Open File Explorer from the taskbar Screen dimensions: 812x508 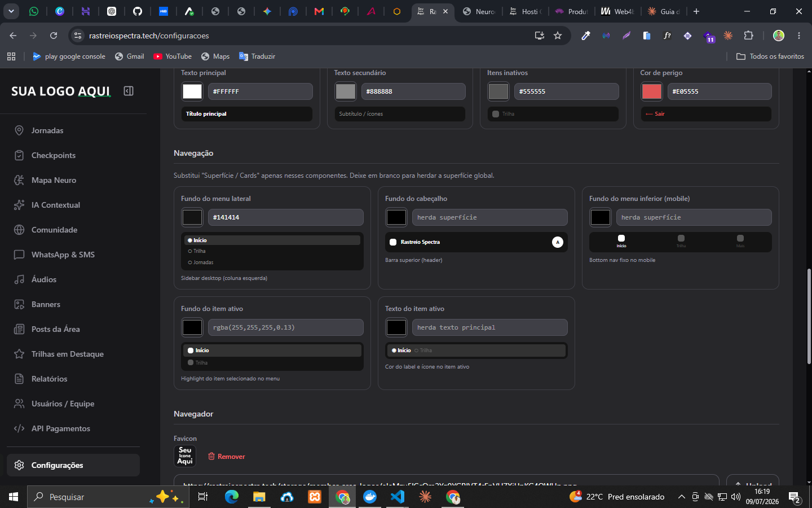[259, 497]
